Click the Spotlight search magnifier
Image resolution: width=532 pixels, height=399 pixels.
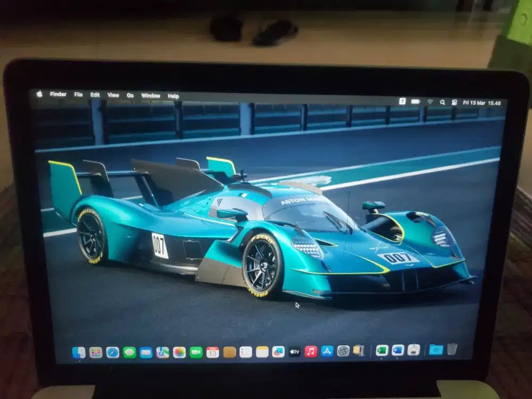tap(442, 102)
